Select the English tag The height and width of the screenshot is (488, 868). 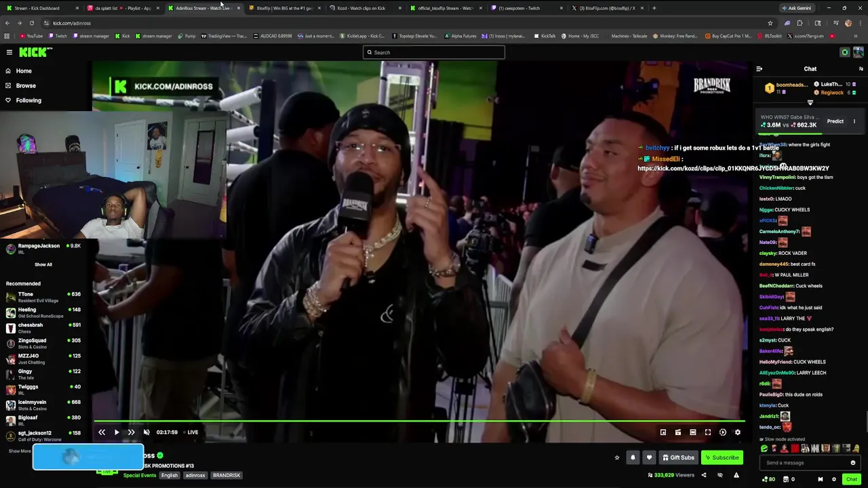point(170,475)
